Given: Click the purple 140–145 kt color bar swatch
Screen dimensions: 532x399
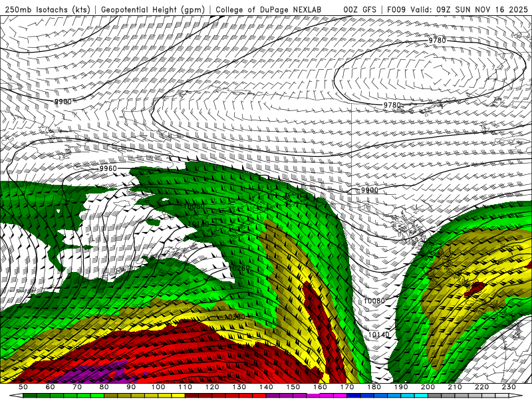Looking at the screenshot, I should point(273,396).
